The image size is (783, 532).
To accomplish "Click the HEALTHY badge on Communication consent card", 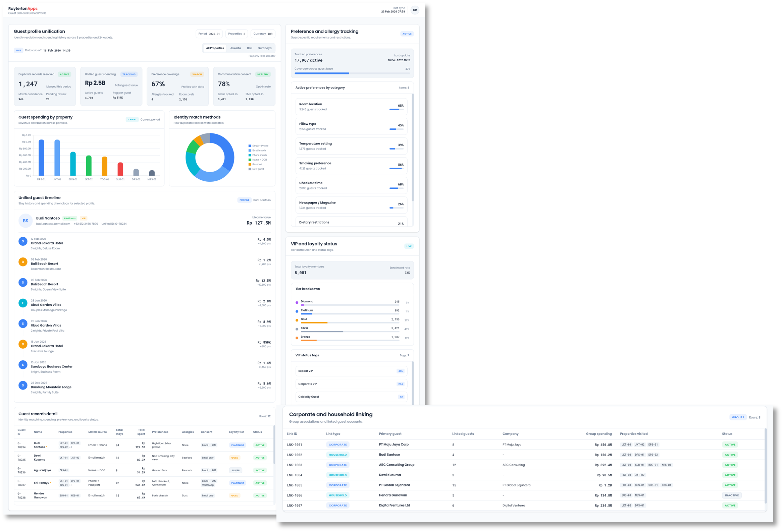I will pyautogui.click(x=263, y=74).
